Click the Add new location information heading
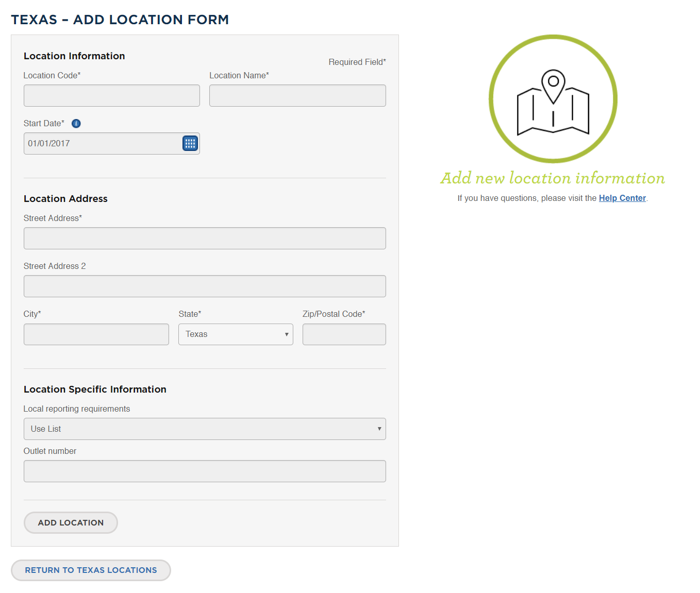 [x=553, y=178]
